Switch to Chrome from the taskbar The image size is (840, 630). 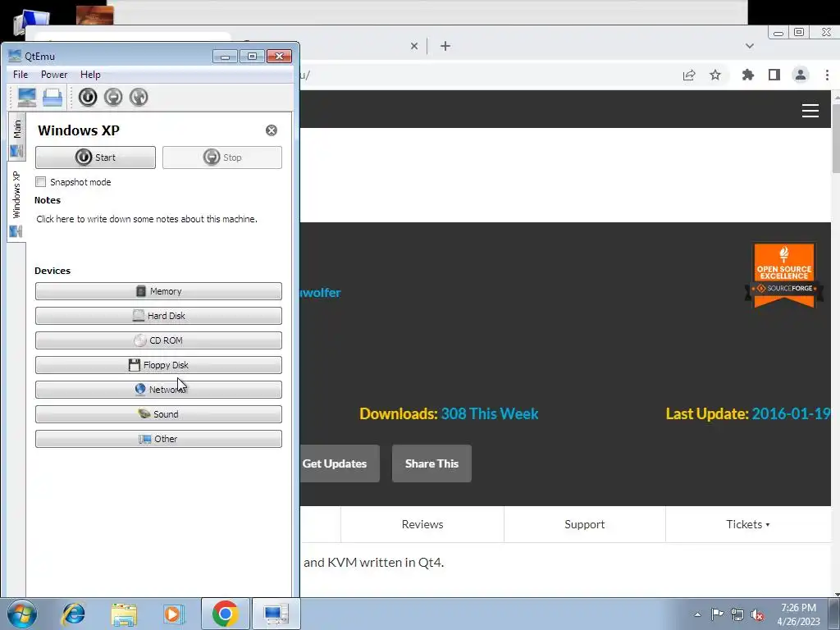coord(225,614)
